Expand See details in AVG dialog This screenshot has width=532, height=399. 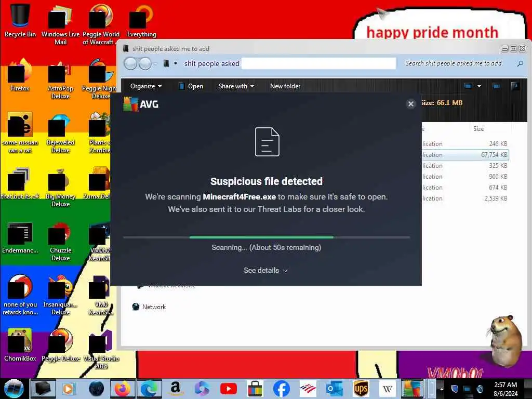click(265, 270)
